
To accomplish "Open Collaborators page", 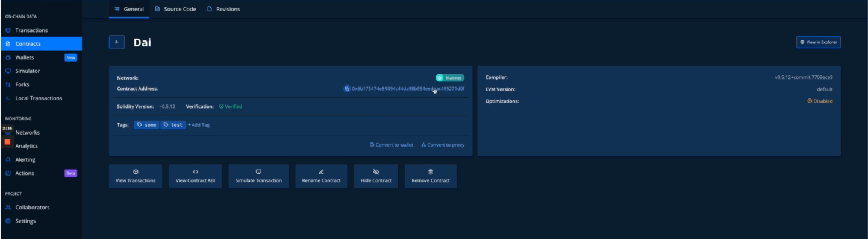I will pyautogui.click(x=33, y=208).
